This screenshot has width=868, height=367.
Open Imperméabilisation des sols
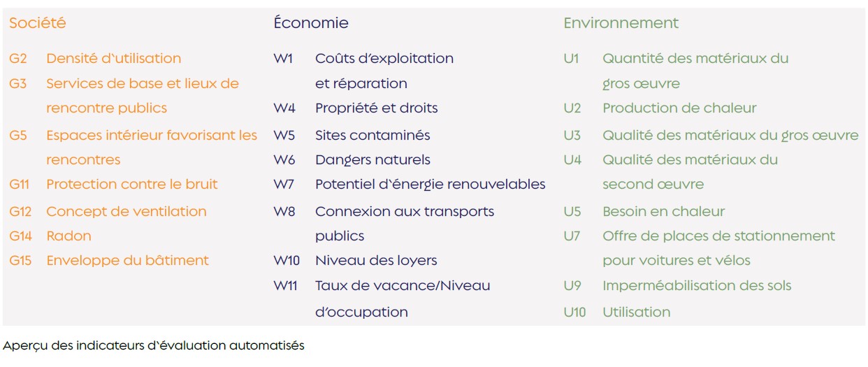click(697, 286)
